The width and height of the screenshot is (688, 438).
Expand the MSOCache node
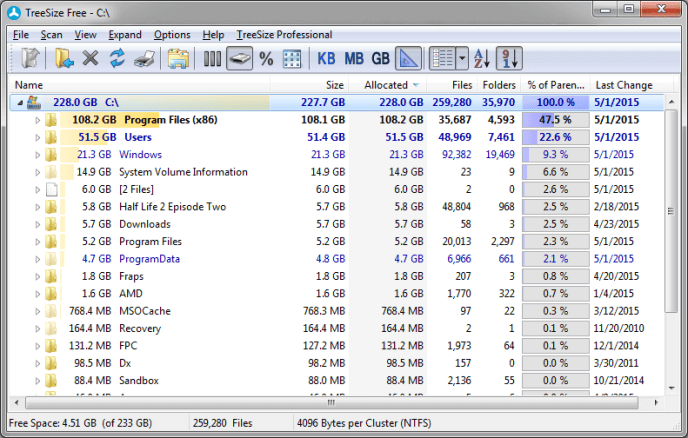(37, 311)
